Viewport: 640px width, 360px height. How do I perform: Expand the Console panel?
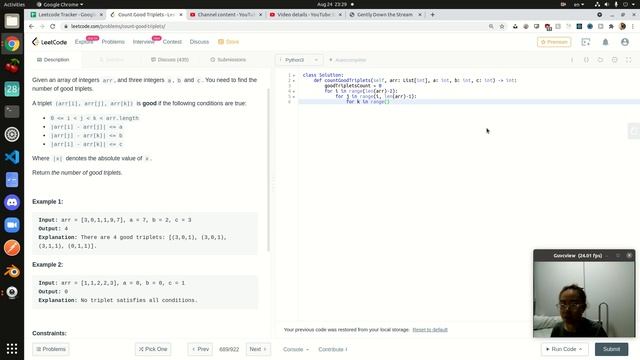[296, 349]
